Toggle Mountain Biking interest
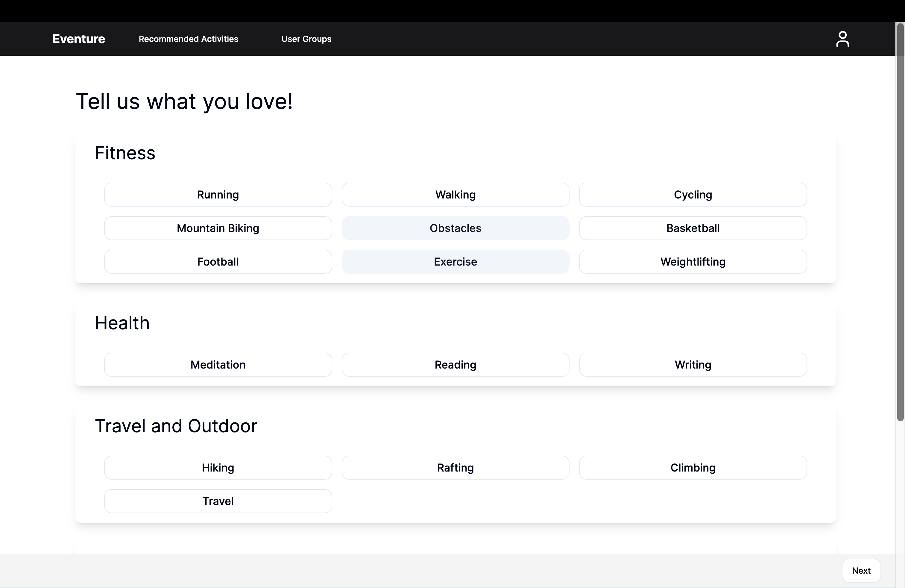This screenshot has height=588, width=905. (x=218, y=228)
